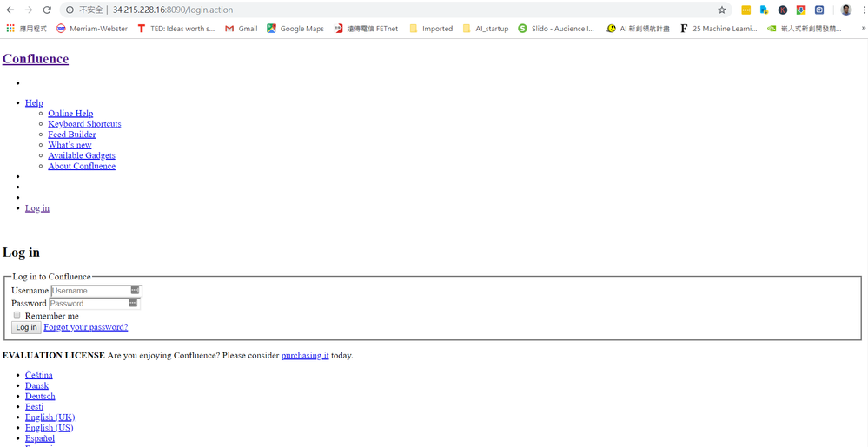Open the Google Maps bookmark
Viewport: 868px width, 447px height.
(x=295, y=29)
